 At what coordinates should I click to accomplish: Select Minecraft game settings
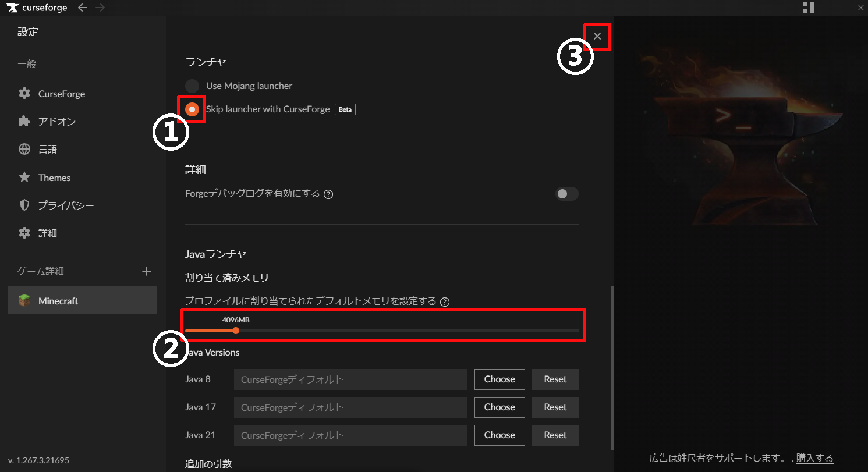coord(83,300)
